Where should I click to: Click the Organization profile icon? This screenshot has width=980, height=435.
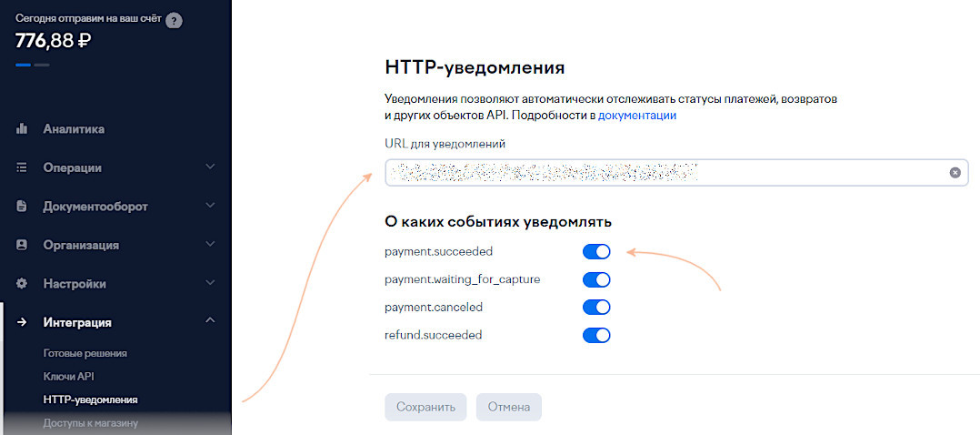point(22,245)
